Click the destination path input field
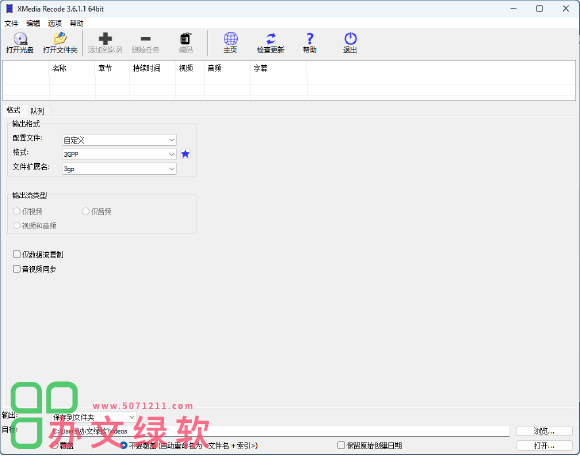The width and height of the screenshot is (580, 456). click(x=280, y=431)
